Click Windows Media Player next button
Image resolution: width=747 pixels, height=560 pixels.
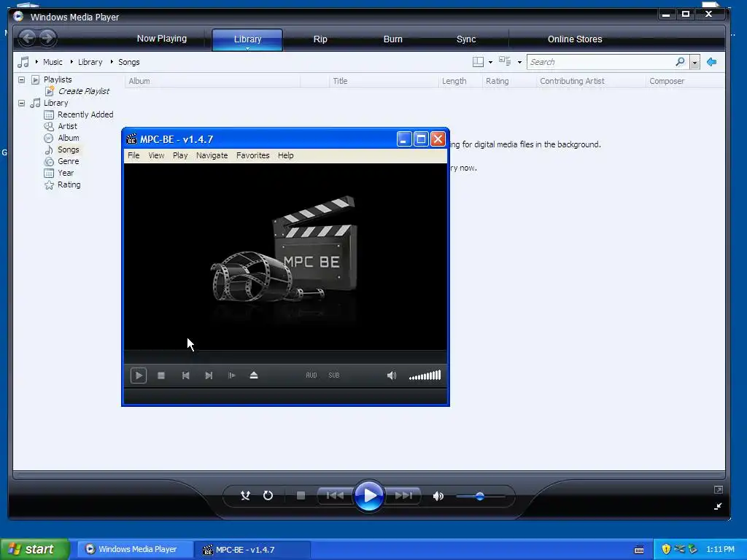tap(403, 496)
